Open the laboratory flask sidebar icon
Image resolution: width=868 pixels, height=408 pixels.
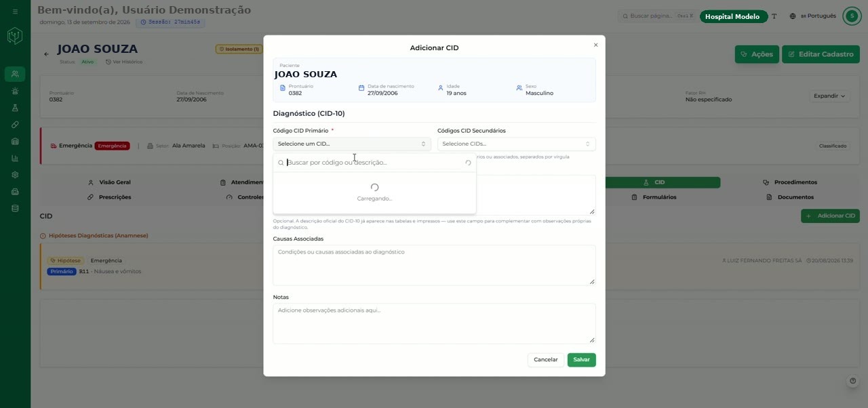(x=15, y=108)
